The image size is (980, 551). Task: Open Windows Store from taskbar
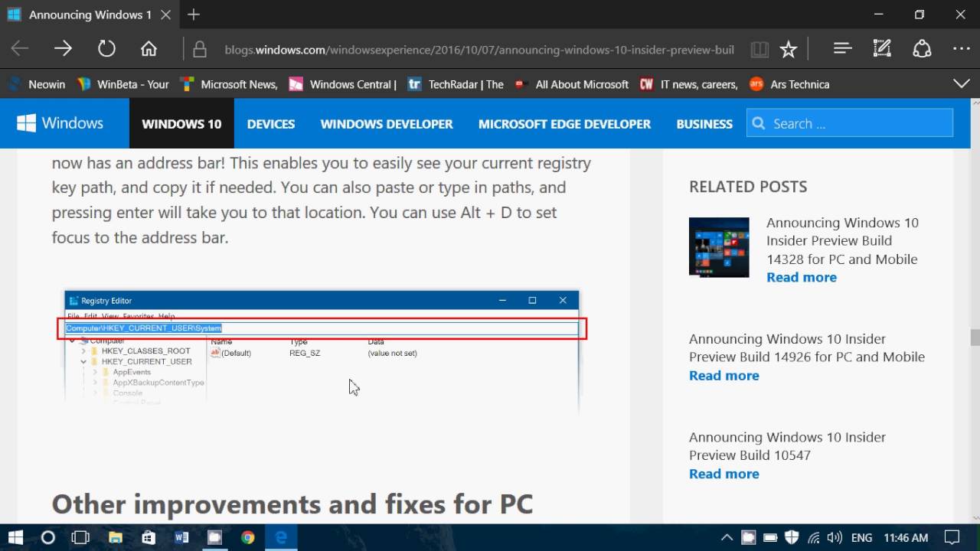point(149,537)
